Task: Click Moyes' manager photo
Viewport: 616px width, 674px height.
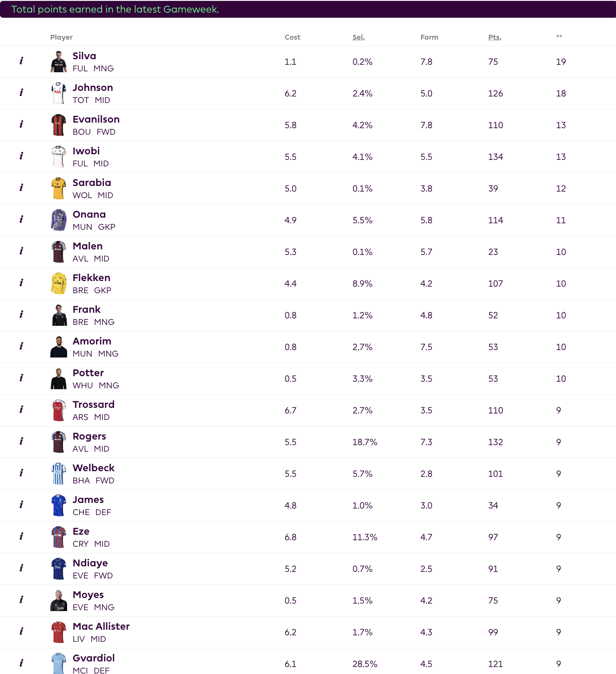Action: (59, 600)
